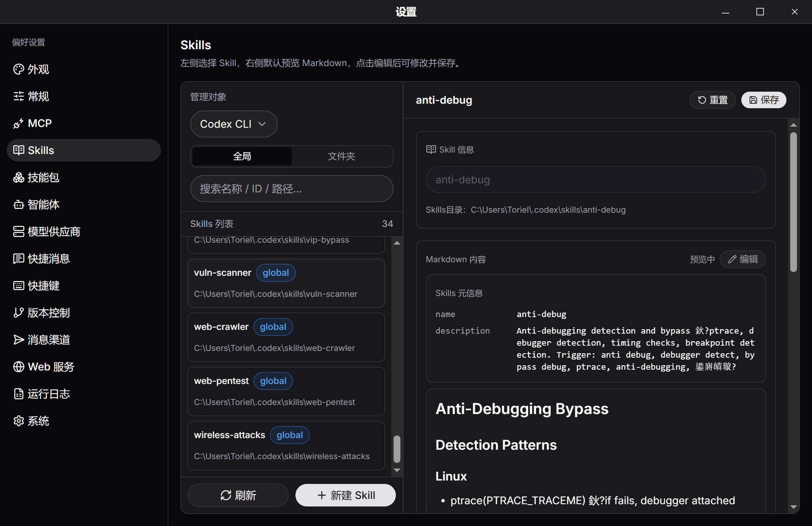This screenshot has width=812, height=526.
Task: Create a new skill with 新建 Skill
Action: (x=345, y=495)
